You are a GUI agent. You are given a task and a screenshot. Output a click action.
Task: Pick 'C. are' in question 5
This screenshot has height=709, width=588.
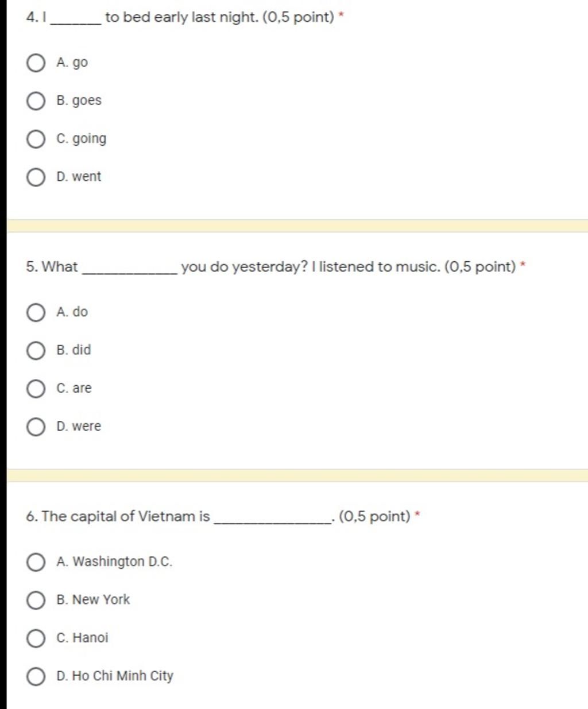[36, 389]
